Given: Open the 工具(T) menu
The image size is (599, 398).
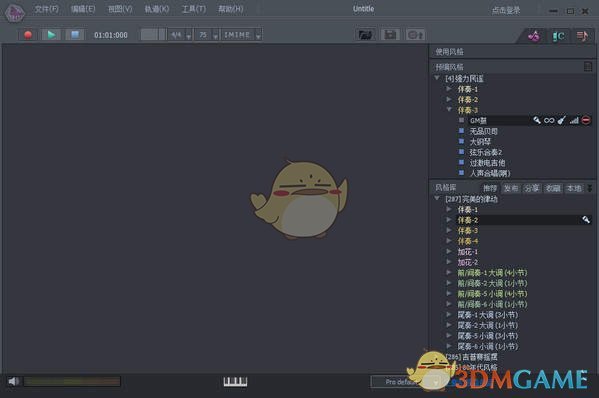Looking at the screenshot, I should pos(194,9).
